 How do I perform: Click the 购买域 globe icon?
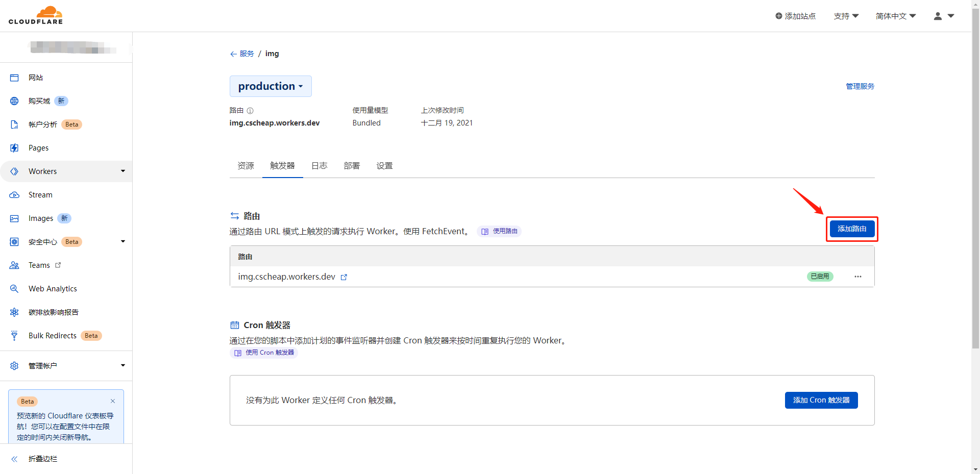pos(14,101)
